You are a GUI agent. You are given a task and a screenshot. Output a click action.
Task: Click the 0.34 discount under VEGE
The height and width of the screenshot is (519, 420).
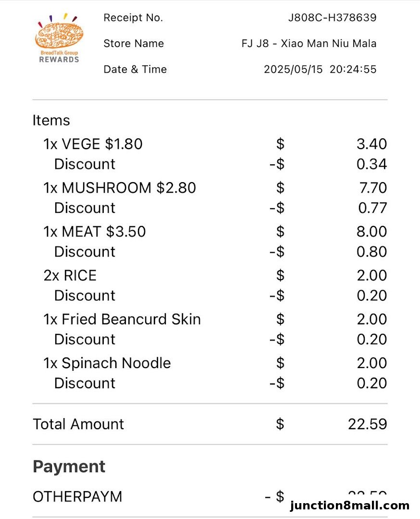point(371,164)
